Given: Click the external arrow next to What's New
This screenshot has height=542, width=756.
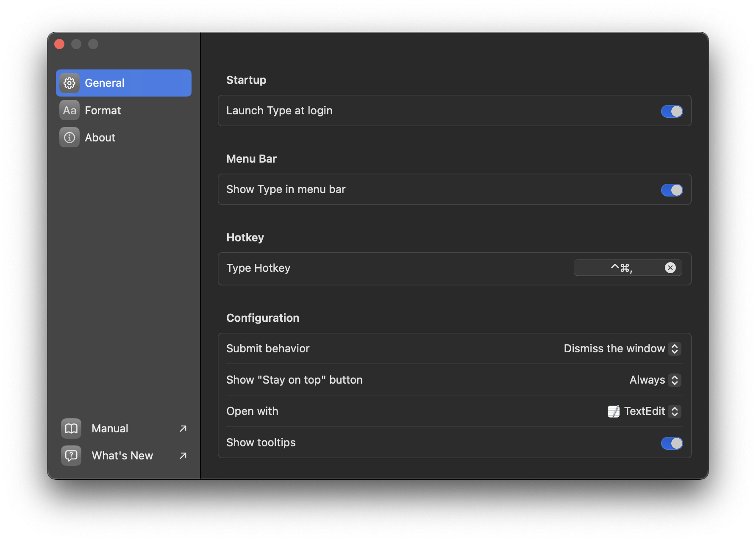Looking at the screenshot, I should point(183,456).
